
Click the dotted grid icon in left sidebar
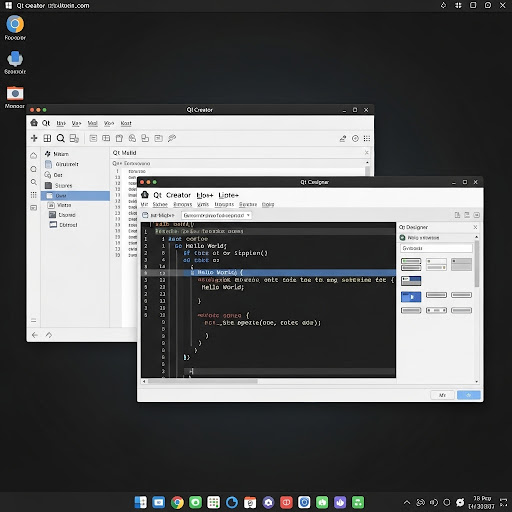point(34,195)
